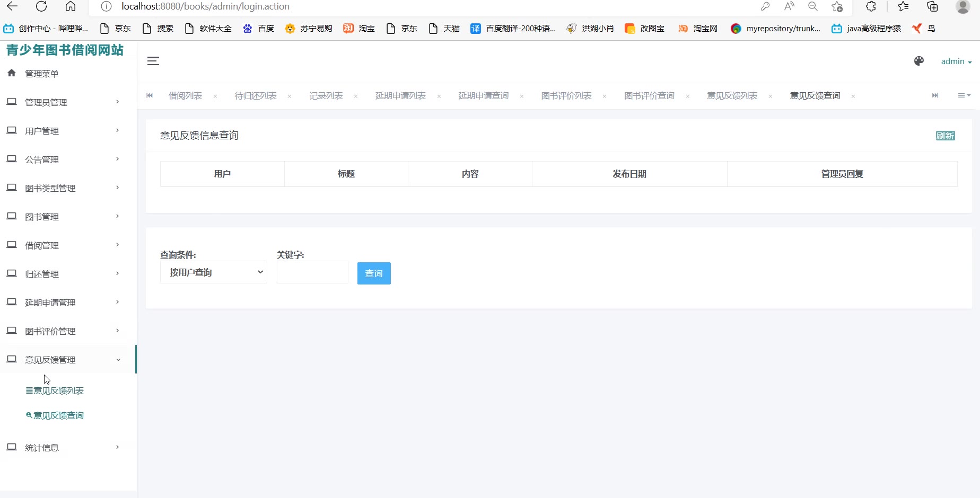Click the 刷新 refresh button
Viewport: 980px width, 498px height.
click(945, 136)
